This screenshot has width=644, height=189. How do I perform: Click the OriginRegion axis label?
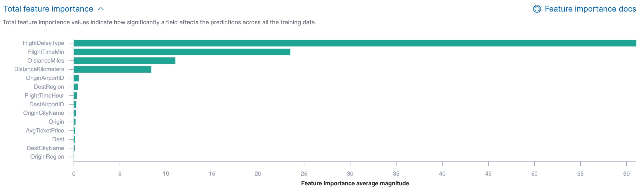(x=47, y=157)
